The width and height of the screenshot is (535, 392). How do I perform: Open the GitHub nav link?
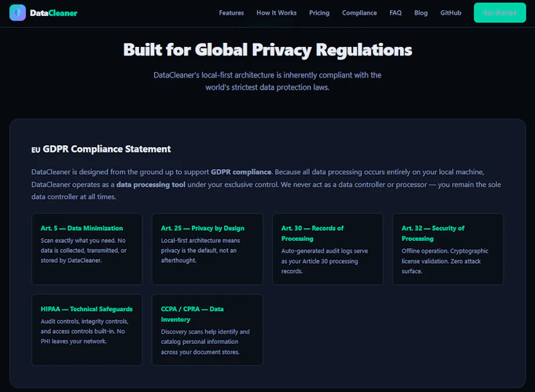(450, 13)
